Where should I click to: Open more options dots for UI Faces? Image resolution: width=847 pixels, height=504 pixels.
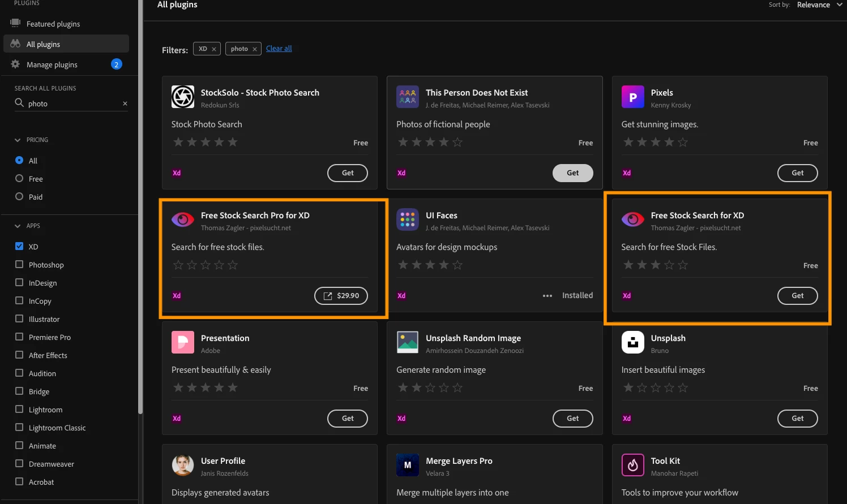click(x=547, y=296)
